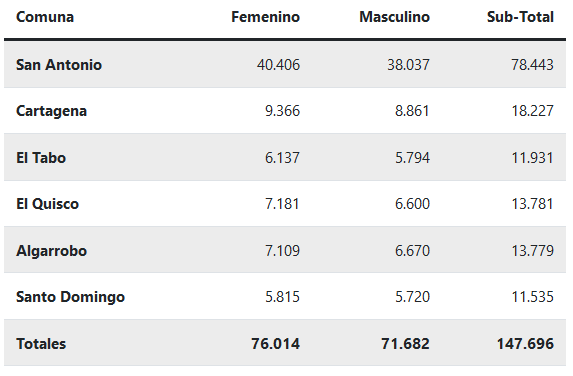Click the Sub-Total column header
573x376 pixels.
(x=520, y=17)
